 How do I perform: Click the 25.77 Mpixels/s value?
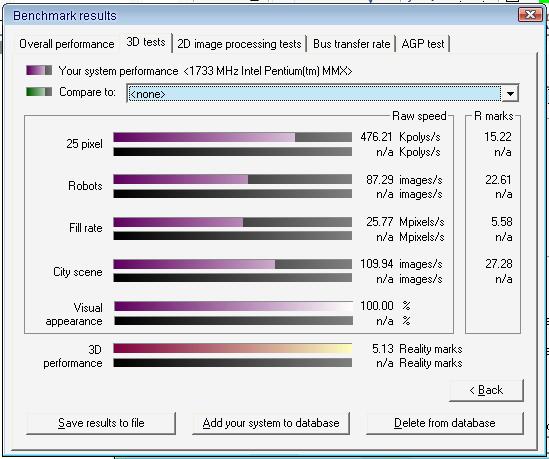point(405,222)
